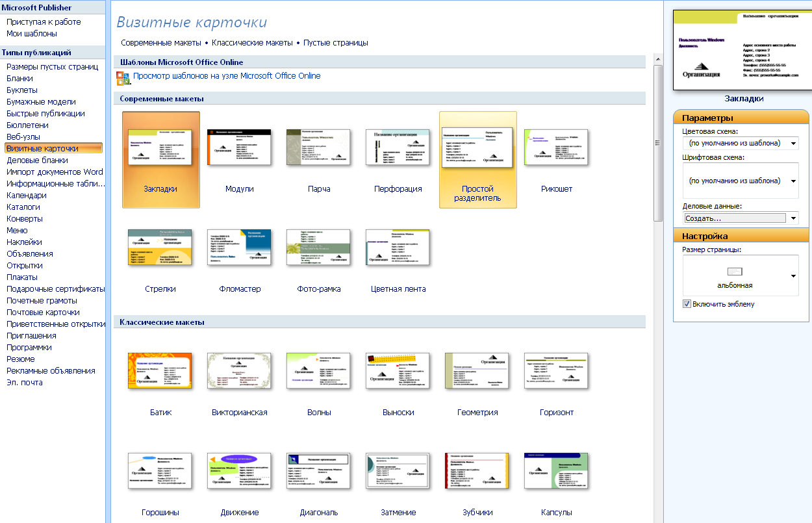Select Бланки publication type
The height and width of the screenshot is (523, 812).
[x=19, y=79]
